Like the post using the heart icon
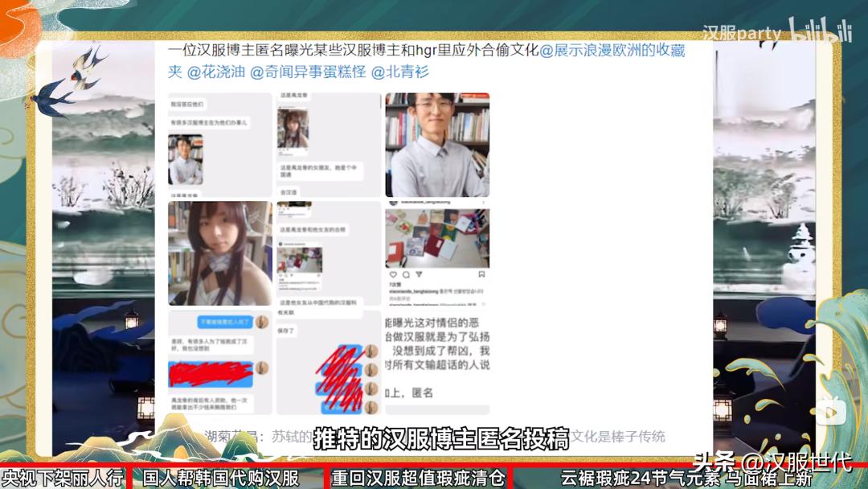This screenshot has height=489, width=868. [x=393, y=274]
